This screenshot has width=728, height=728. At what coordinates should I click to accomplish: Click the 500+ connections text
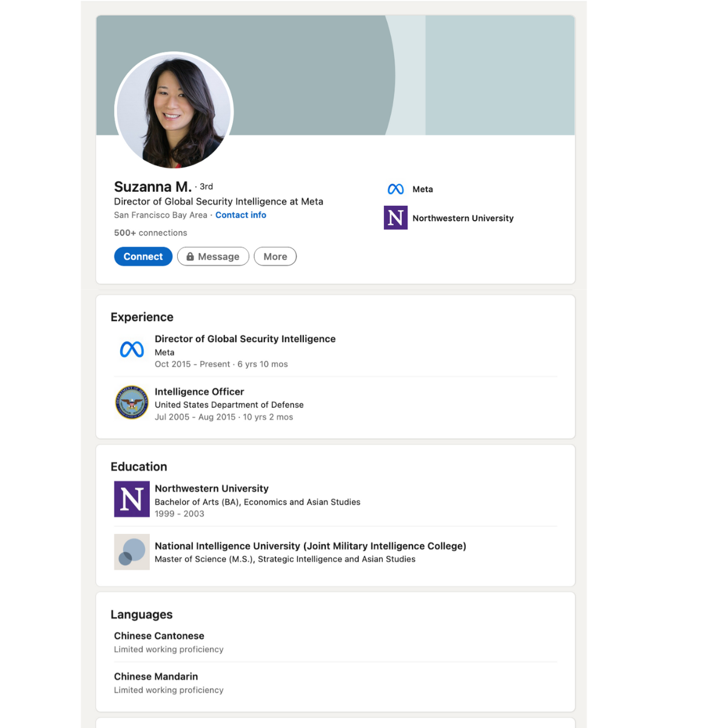(150, 233)
